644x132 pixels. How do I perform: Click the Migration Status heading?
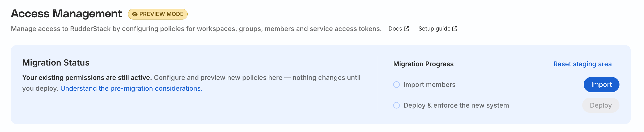point(56,62)
